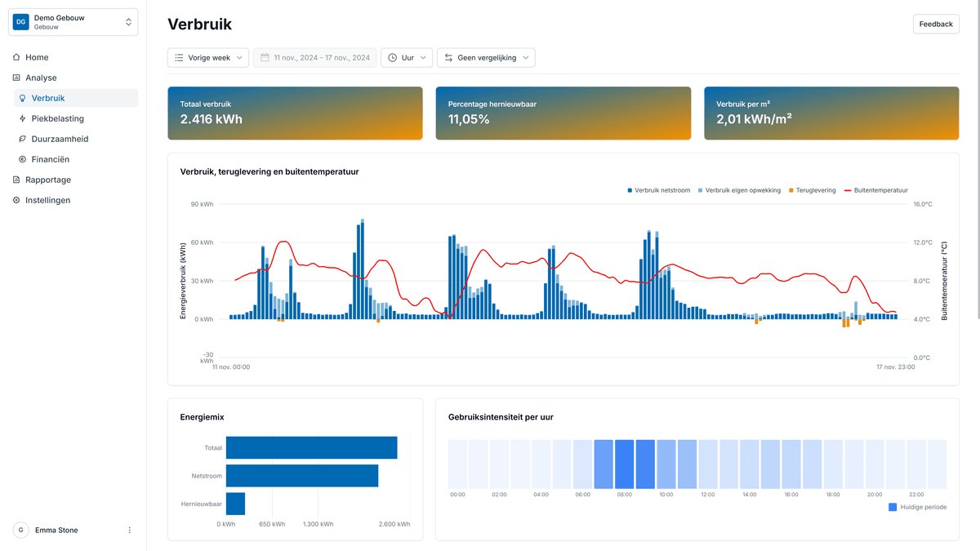This screenshot has width=980, height=551.
Task: Click the 2,01 kWh/m² value
Action: pos(754,119)
